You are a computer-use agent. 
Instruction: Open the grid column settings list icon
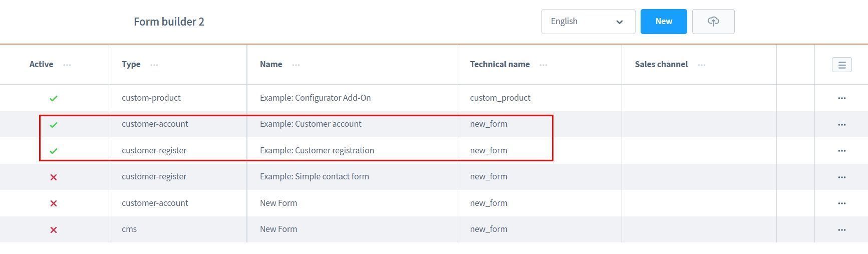click(841, 65)
